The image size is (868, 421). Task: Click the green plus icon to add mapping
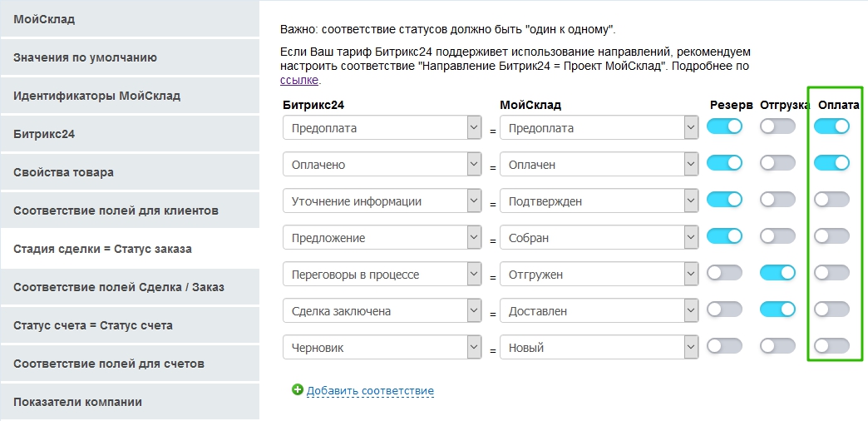(x=298, y=389)
